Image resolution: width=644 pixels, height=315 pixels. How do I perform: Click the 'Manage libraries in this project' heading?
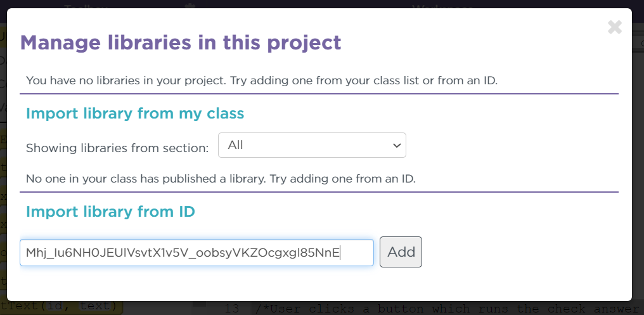(181, 42)
